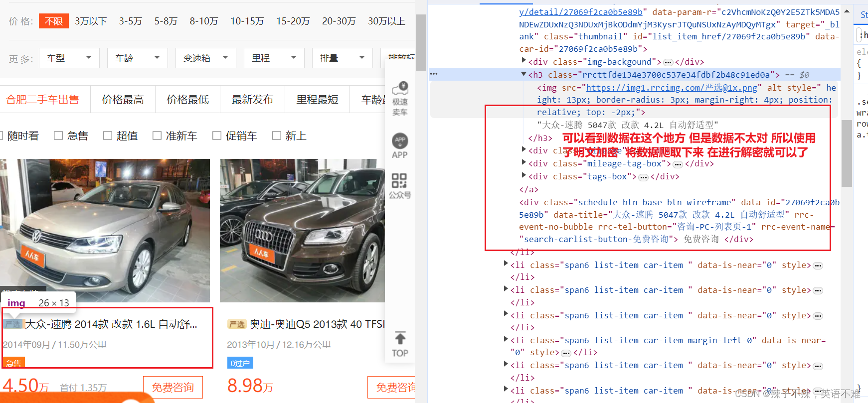Open the 极速卖车 quick sell car icon
868x403 pixels.
click(400, 99)
